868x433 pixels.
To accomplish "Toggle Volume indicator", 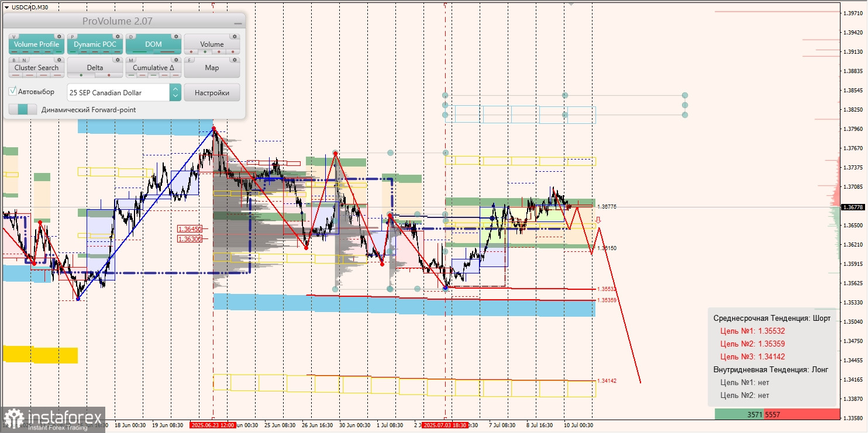I will point(212,44).
